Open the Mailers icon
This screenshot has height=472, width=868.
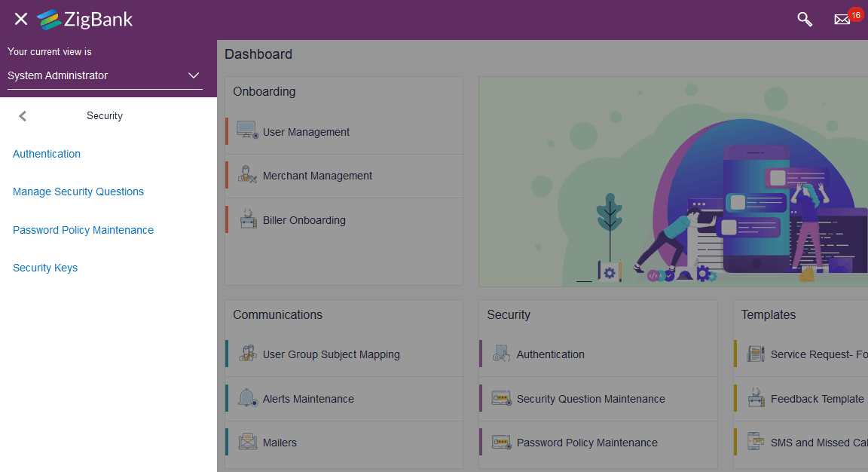[248, 442]
